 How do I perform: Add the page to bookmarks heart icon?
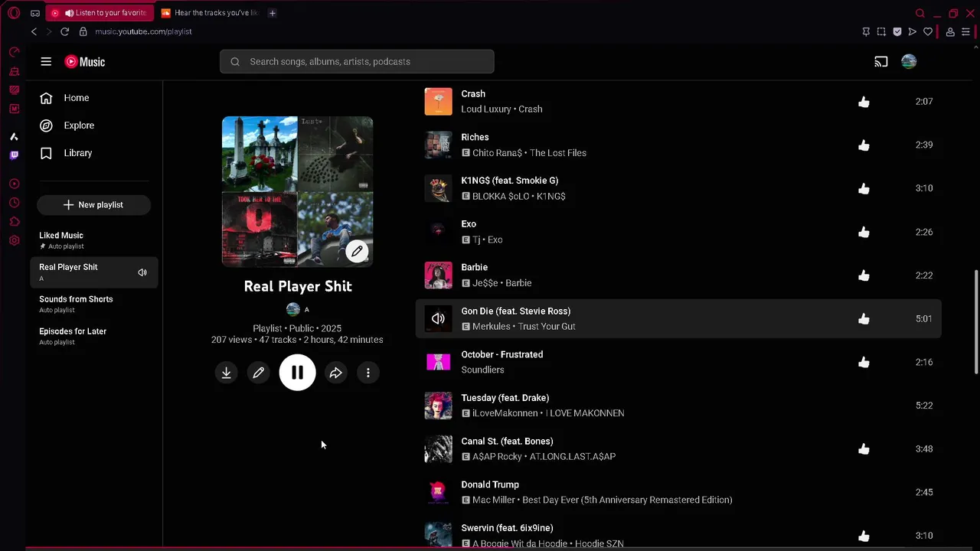pos(928,31)
